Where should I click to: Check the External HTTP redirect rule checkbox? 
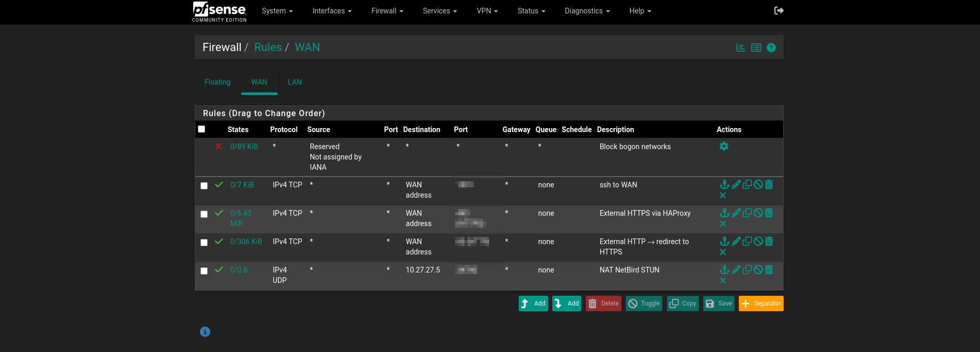(x=204, y=243)
